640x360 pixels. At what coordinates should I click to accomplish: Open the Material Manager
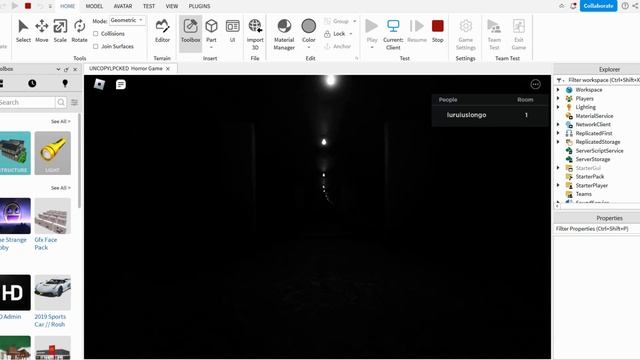(x=284, y=34)
